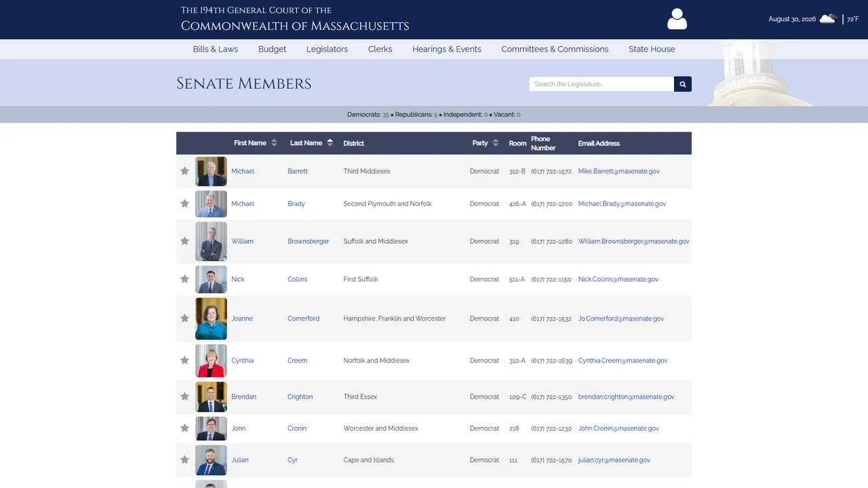Image resolution: width=868 pixels, height=488 pixels.
Task: Select the Cape and Islands district text
Action: tap(369, 460)
